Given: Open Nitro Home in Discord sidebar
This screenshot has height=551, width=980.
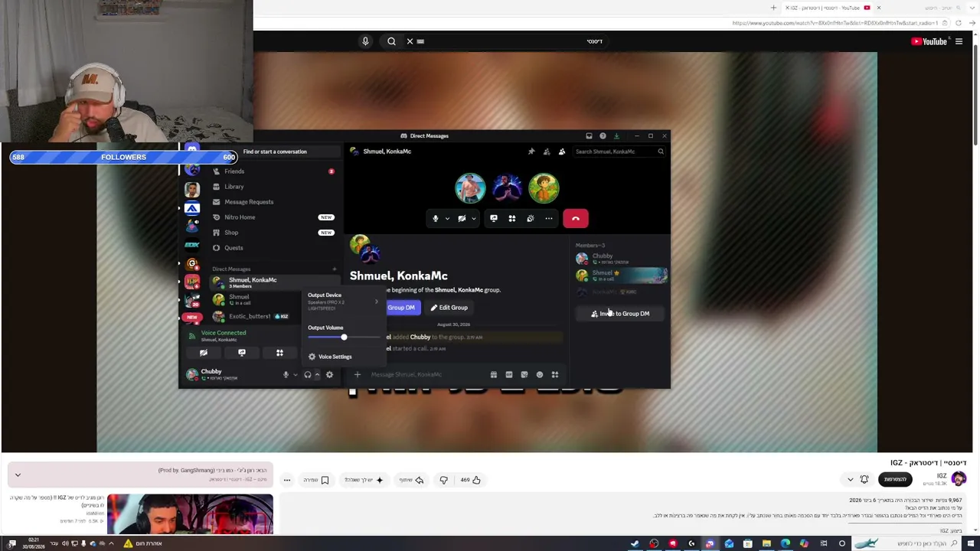Looking at the screenshot, I should 273,217.
